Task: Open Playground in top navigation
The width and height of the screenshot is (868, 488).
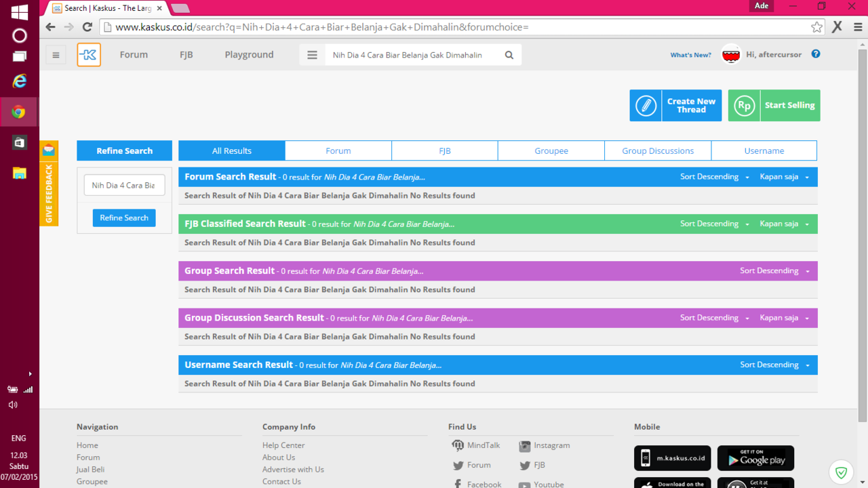Action: pyautogui.click(x=250, y=55)
